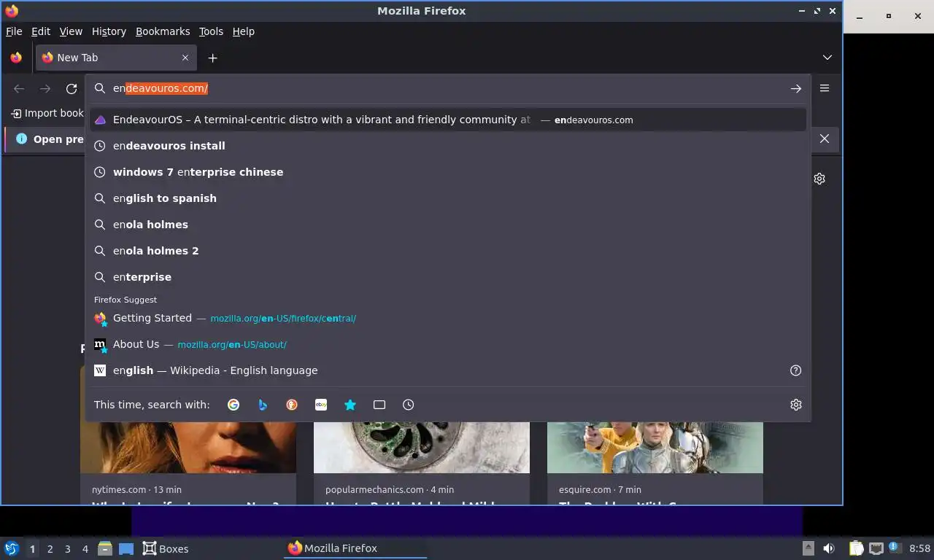
Task: Go forward one page
Action: [45, 88]
